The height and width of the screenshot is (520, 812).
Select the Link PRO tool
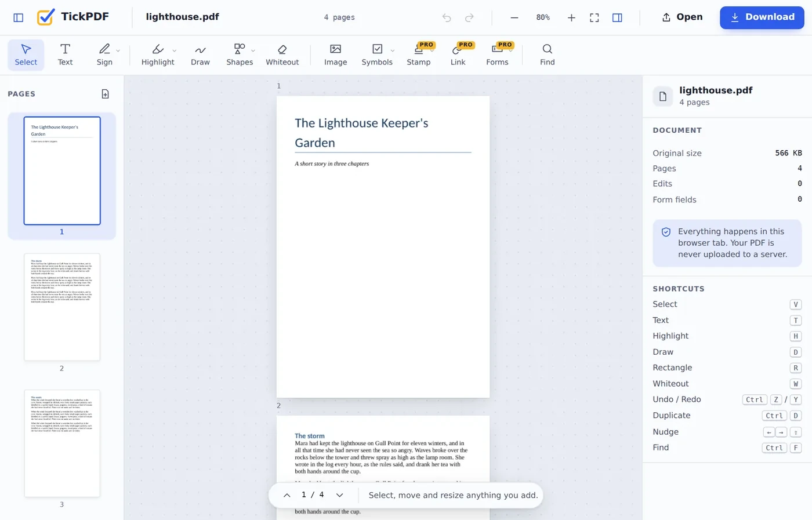458,55
